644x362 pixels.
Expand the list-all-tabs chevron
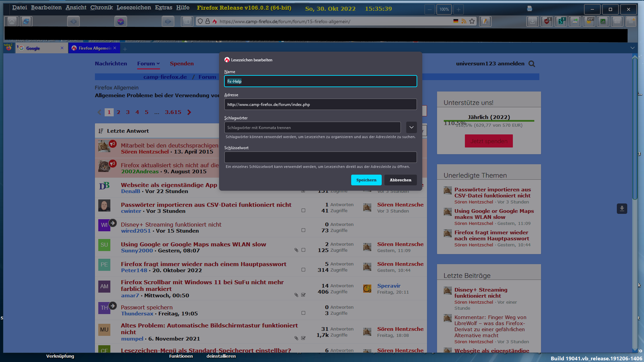coord(632,48)
